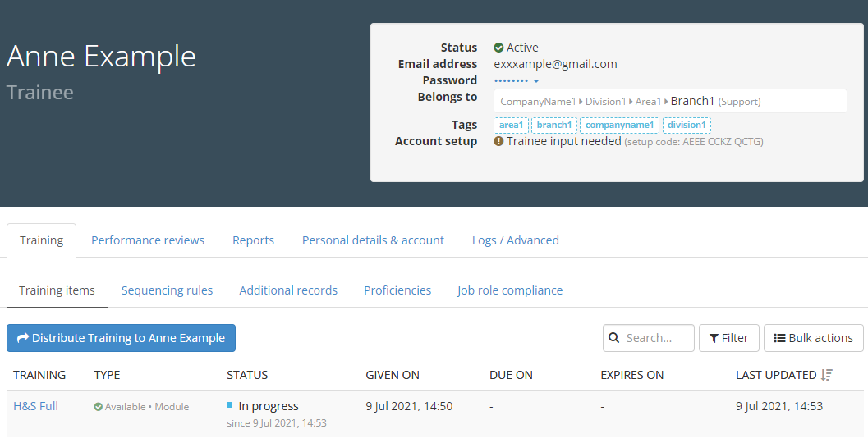868x443 pixels.
Task: Open the password dropdown arrow
Action: click(x=536, y=80)
